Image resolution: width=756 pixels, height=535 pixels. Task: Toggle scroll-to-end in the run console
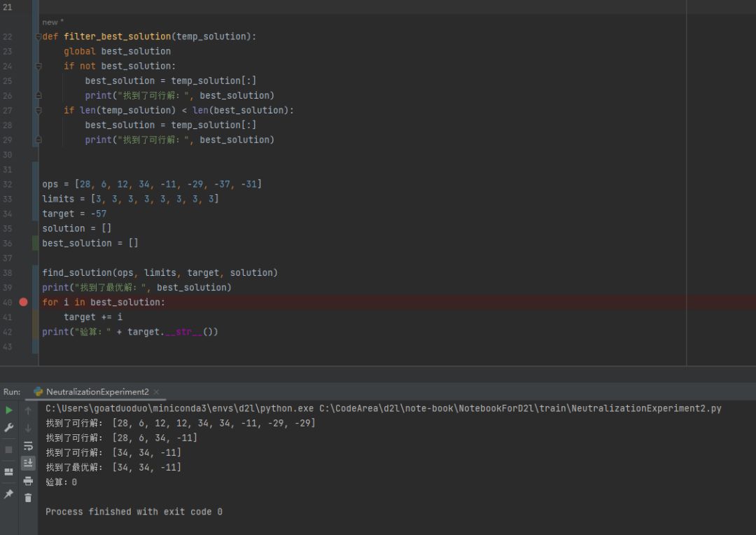tap(28, 463)
